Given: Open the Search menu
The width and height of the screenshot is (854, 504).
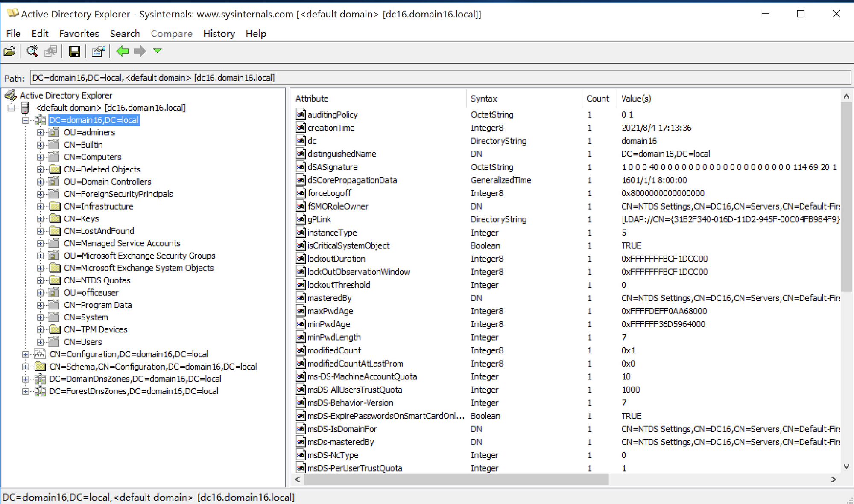Looking at the screenshot, I should pyautogui.click(x=125, y=33).
